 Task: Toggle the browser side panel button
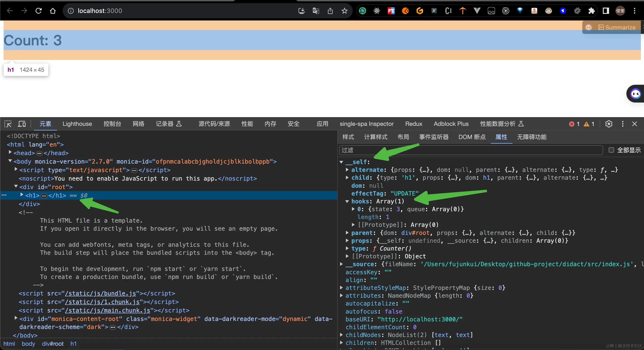(x=606, y=11)
